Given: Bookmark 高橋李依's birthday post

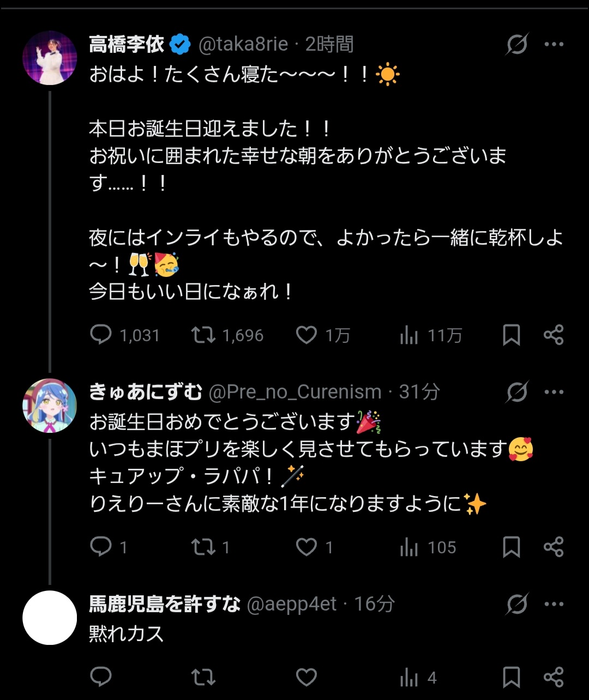Looking at the screenshot, I should 511,335.
